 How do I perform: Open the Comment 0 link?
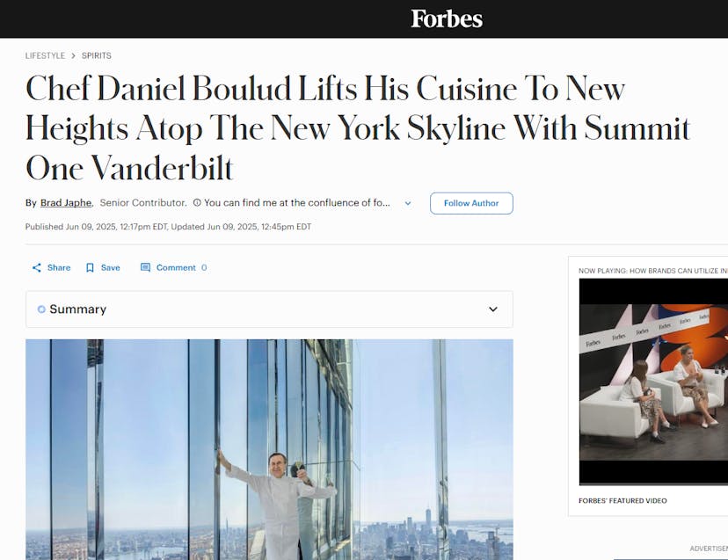pyautogui.click(x=173, y=267)
